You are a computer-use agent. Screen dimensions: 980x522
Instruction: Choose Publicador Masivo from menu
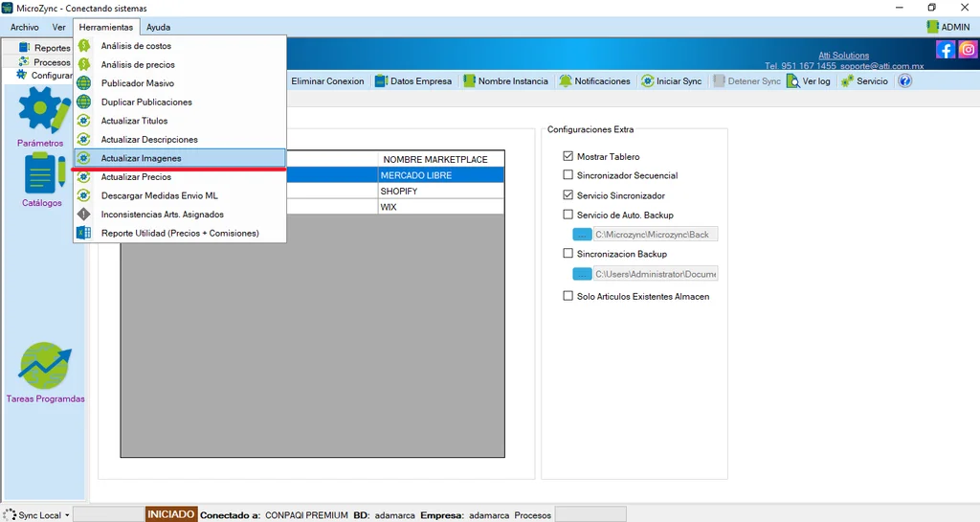click(x=180, y=83)
